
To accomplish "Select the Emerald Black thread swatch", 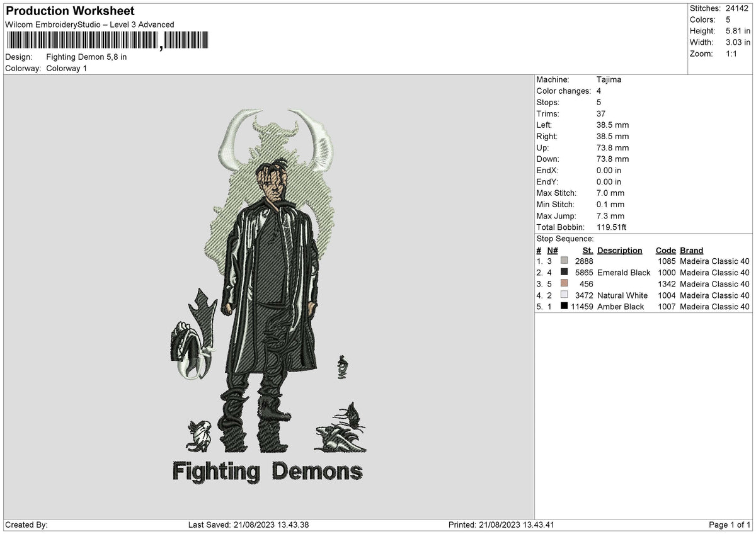I will pos(564,273).
